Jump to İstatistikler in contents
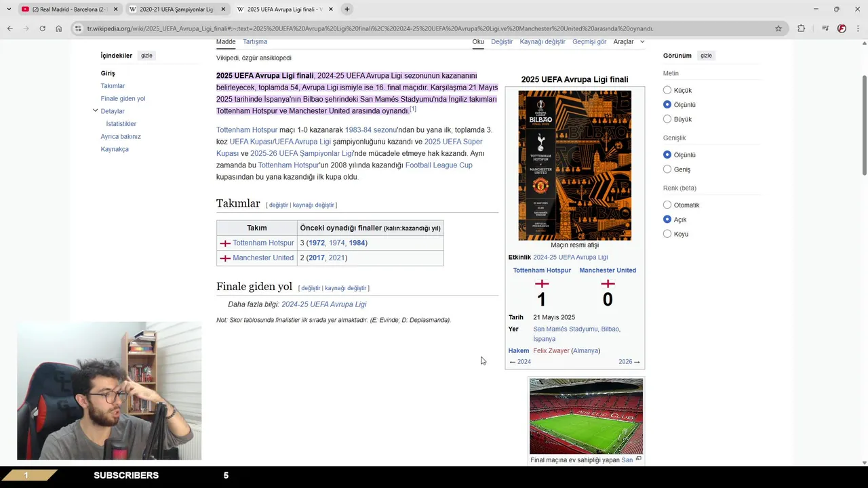This screenshot has height=488, width=868. (121, 124)
